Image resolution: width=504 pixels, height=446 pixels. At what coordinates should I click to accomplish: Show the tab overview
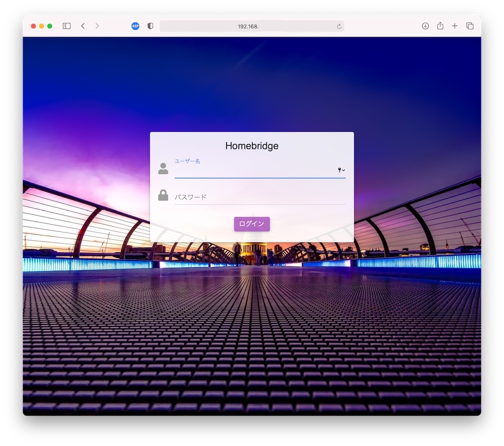click(470, 26)
